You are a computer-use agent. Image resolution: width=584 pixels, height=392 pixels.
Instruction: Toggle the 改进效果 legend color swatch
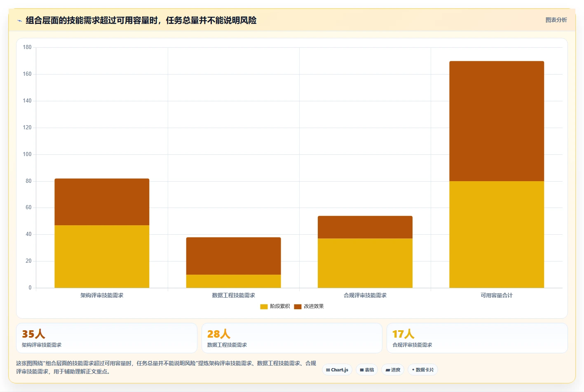298,306
